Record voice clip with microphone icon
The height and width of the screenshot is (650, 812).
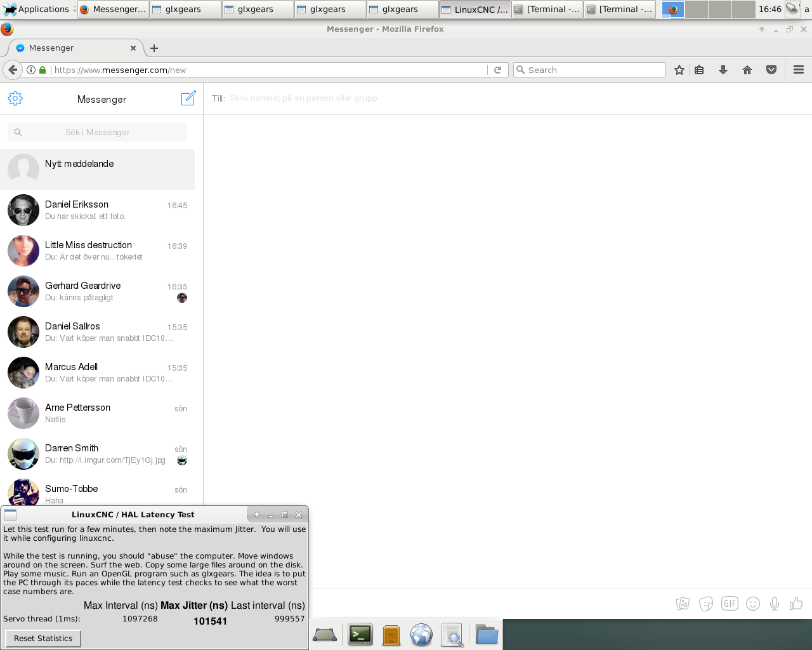tap(775, 604)
